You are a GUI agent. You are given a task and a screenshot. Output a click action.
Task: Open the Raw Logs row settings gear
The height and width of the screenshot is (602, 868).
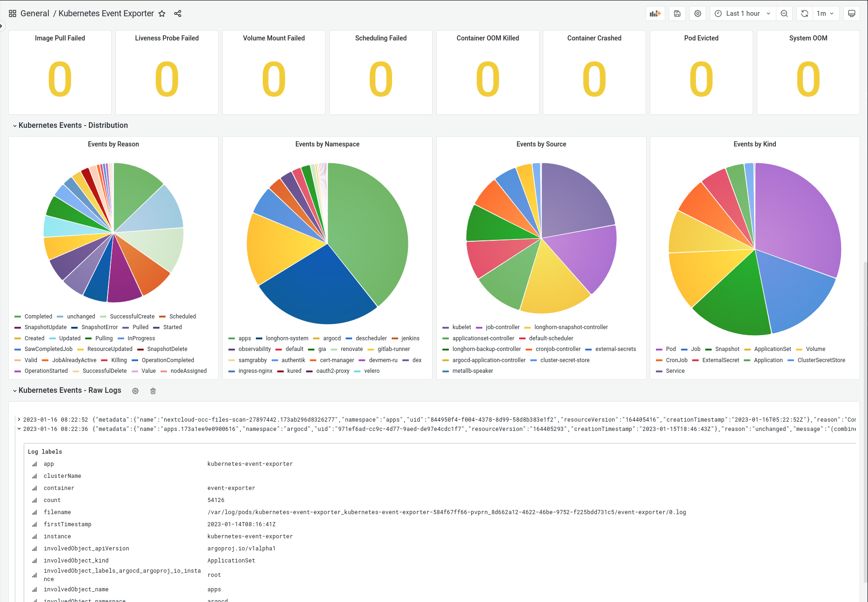(x=135, y=391)
